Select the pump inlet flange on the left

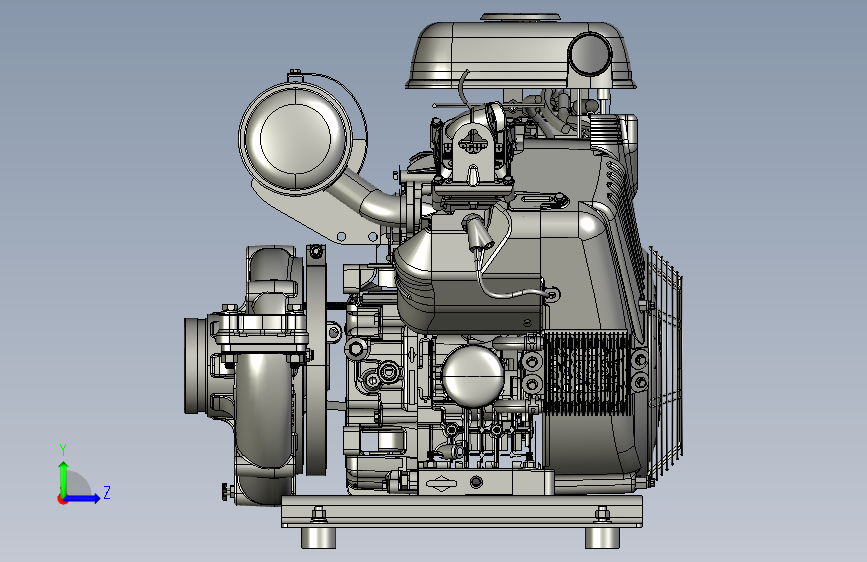point(195,366)
